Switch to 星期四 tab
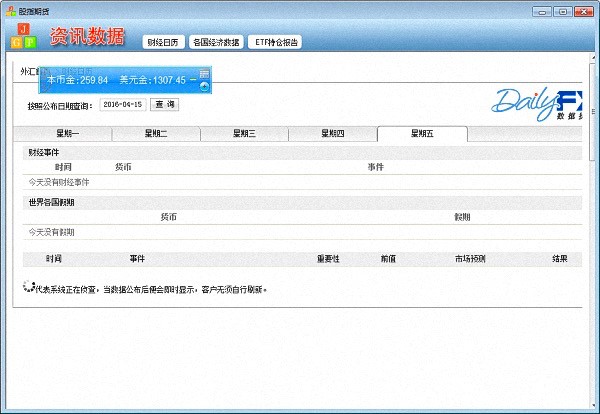Screen dimensions: 600x414 tap(333, 134)
